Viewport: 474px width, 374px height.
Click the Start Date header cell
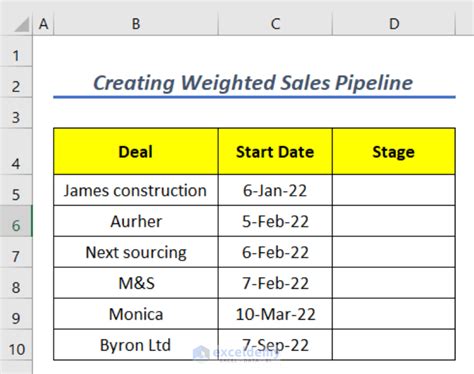(275, 152)
